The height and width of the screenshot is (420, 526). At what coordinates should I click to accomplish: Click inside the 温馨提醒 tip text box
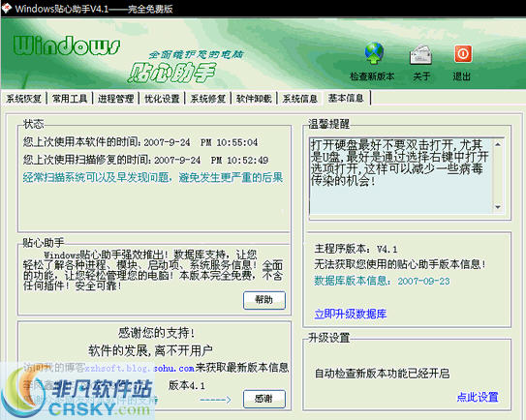(402, 175)
